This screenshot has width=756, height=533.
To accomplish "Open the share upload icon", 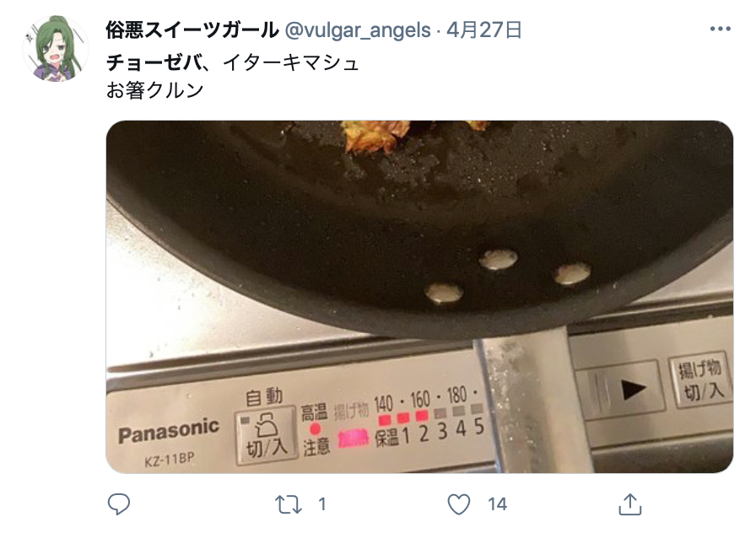I will pyautogui.click(x=629, y=504).
